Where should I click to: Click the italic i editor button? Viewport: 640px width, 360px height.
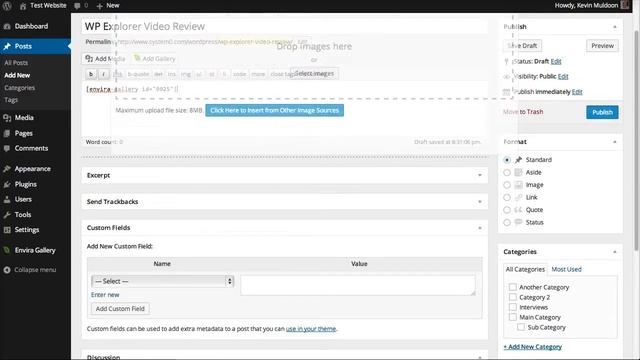pos(104,74)
